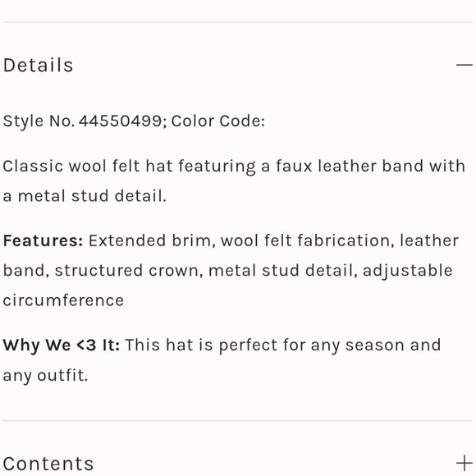Collapse the Details section with minus icon
The width and height of the screenshot is (476, 476).
tap(465, 65)
